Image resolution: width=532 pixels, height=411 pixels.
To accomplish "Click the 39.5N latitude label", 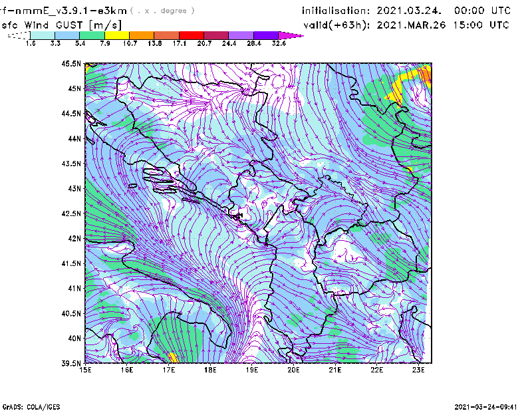I will coord(71,364).
